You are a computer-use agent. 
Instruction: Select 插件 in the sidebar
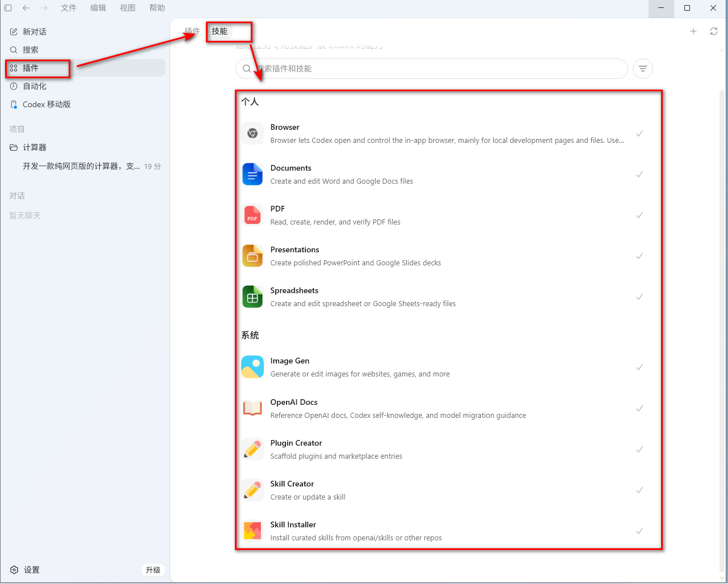(85, 68)
